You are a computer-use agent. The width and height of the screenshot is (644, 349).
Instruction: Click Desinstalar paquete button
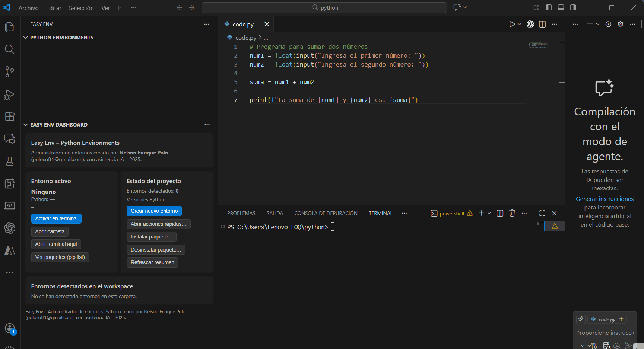point(156,250)
